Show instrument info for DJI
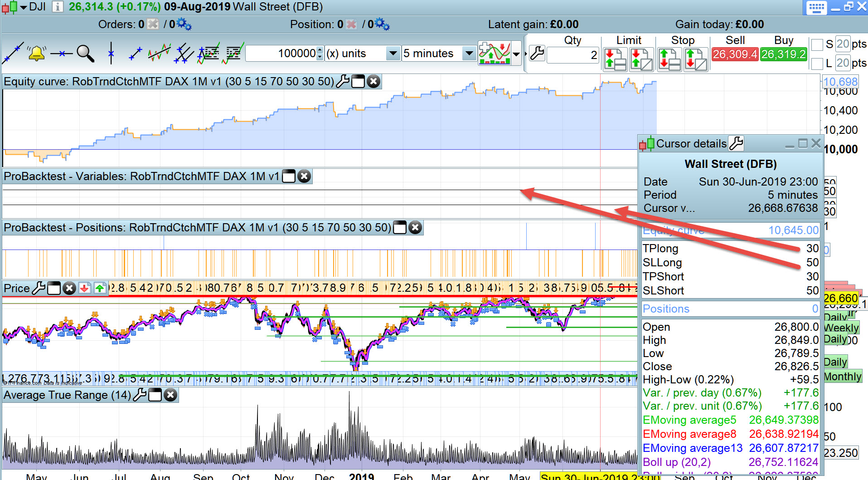 point(58,7)
